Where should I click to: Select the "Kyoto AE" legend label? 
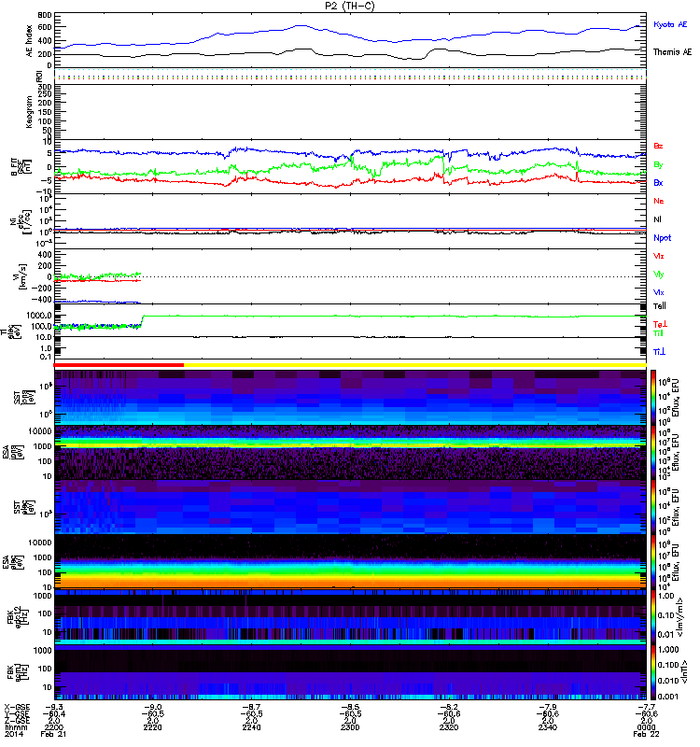point(670,24)
